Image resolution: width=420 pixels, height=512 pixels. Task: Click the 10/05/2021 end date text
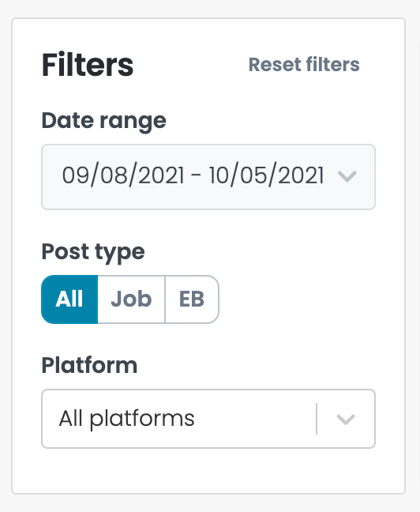(x=267, y=175)
